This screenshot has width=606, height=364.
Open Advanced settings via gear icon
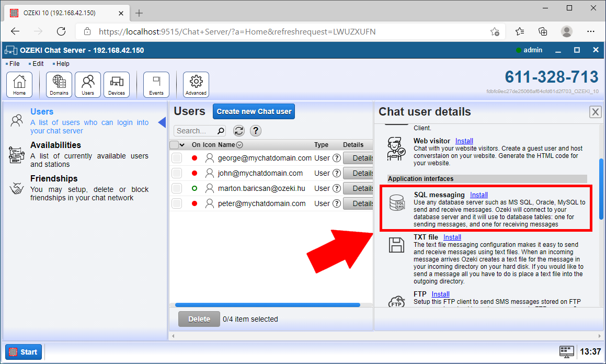click(196, 84)
